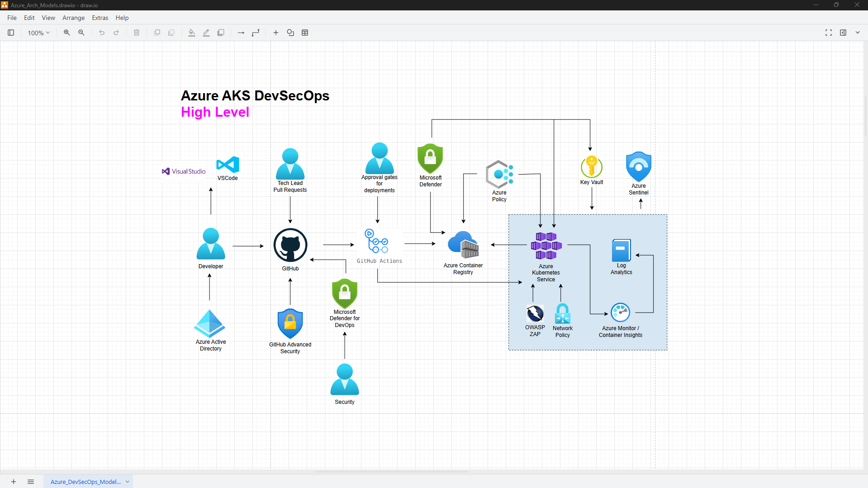Select the GitHub octocat icon
868x488 pixels.
tap(290, 245)
